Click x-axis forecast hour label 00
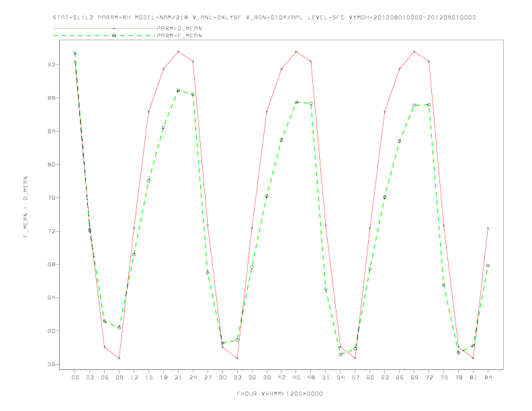 (75, 377)
